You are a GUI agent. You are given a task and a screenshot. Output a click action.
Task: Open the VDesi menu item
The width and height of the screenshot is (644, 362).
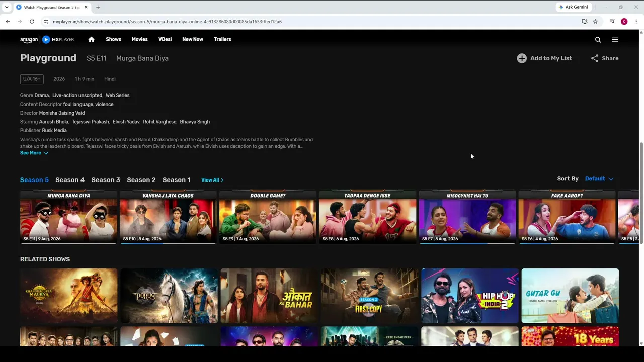point(165,39)
